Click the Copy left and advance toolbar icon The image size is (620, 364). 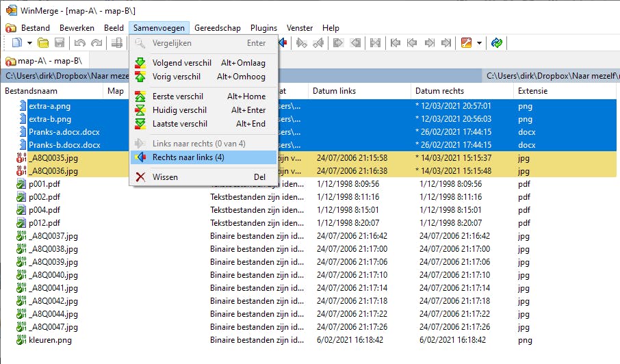tap(318, 42)
